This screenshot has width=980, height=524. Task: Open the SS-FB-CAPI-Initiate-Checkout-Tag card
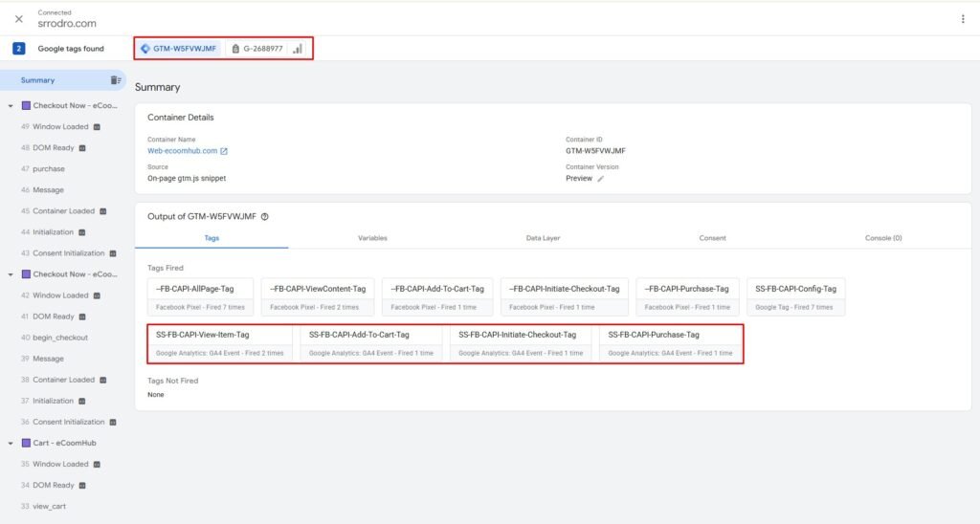click(x=521, y=343)
